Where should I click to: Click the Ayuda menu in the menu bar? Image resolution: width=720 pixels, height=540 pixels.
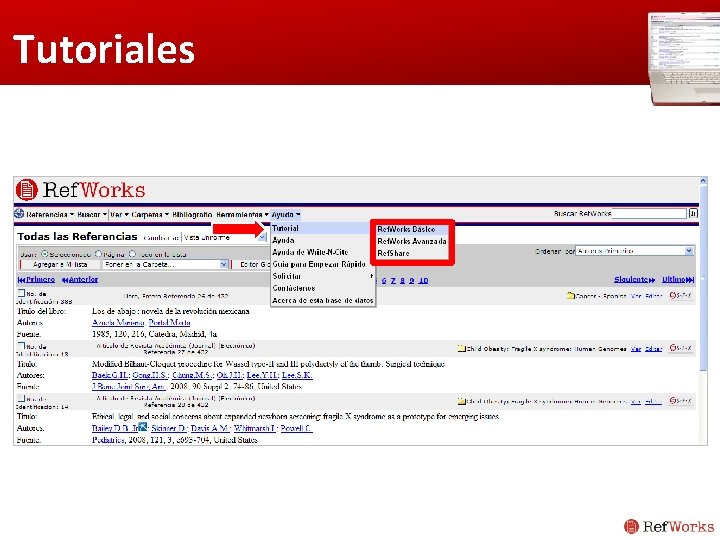[x=286, y=214]
